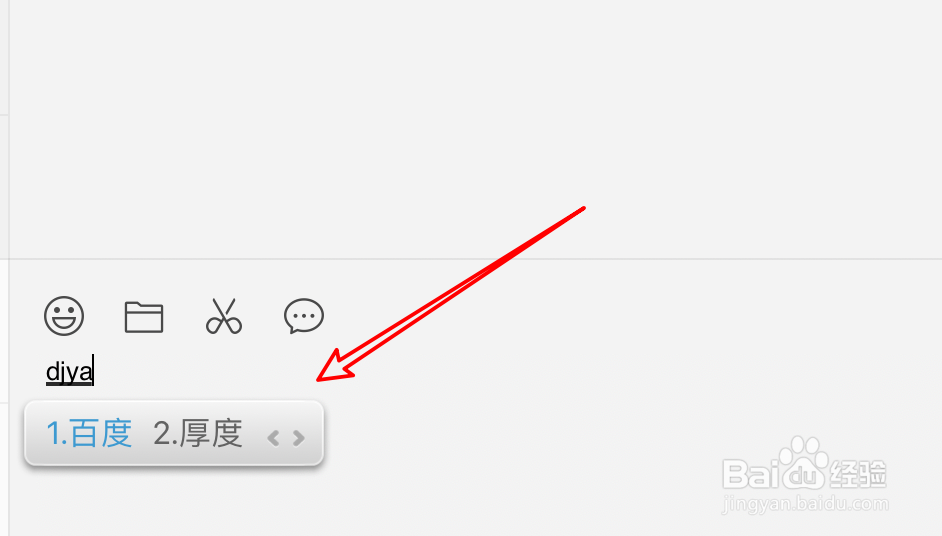Click the candidate bar's blank space before the page arrows
This screenshot has height=536, width=942.
254,434
